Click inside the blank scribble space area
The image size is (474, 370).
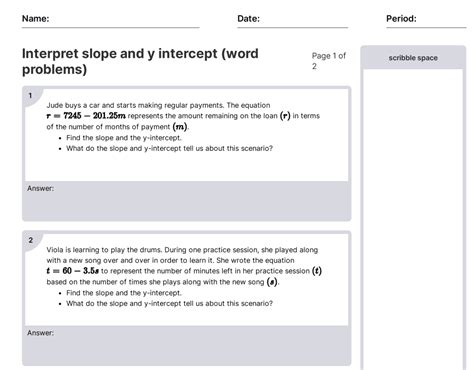pyautogui.click(x=413, y=218)
